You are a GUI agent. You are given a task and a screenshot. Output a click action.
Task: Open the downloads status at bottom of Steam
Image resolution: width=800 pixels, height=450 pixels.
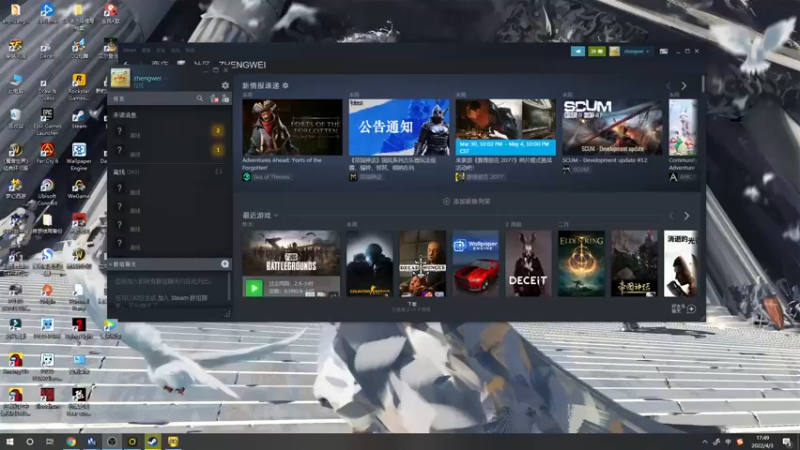(x=411, y=307)
